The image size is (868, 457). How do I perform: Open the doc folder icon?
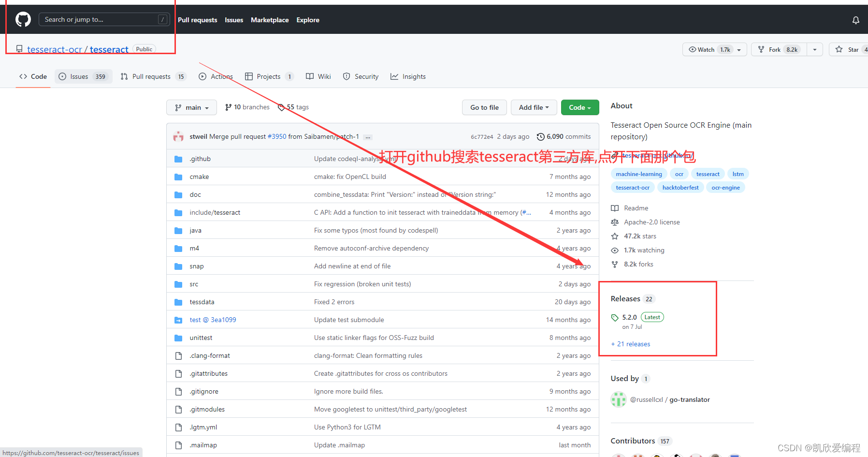pyautogui.click(x=178, y=195)
